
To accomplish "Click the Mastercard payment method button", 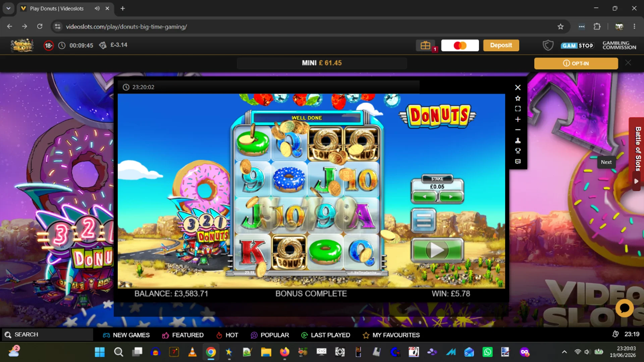I will [x=460, y=45].
